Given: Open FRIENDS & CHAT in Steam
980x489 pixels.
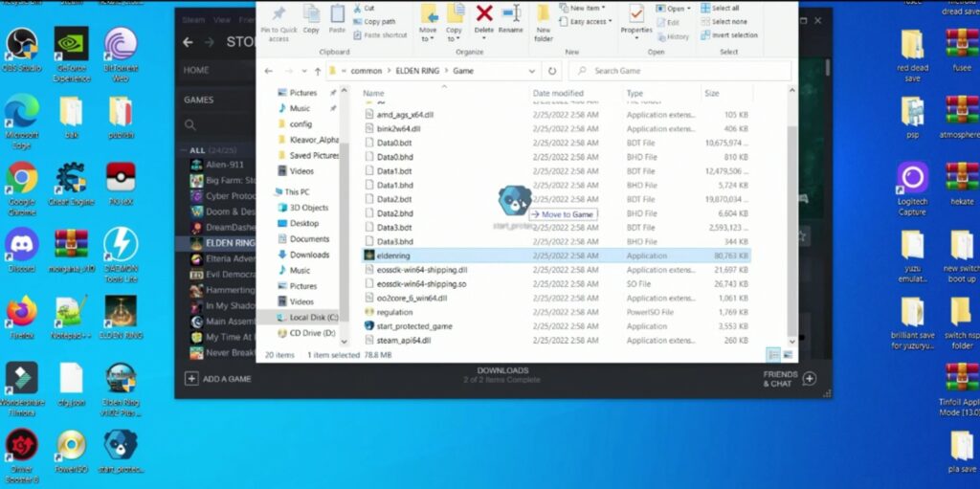Looking at the screenshot, I should 790,378.
